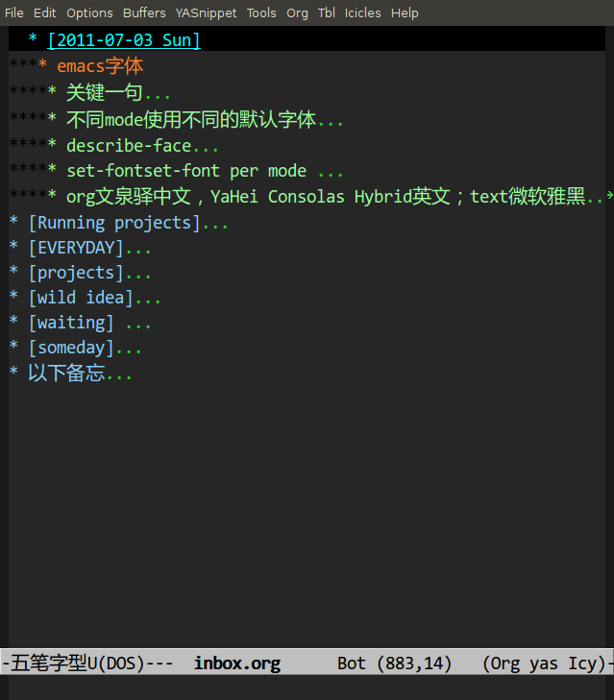Screen dimensions: 614x700
Task: Click the 五笔字型 input method indicator
Action: click(48, 663)
